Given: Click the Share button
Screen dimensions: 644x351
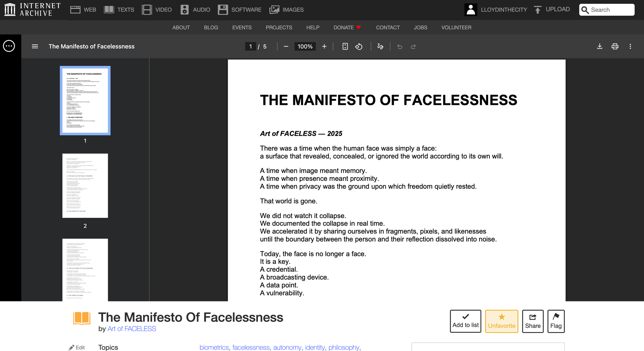Looking at the screenshot, I should (533, 321).
